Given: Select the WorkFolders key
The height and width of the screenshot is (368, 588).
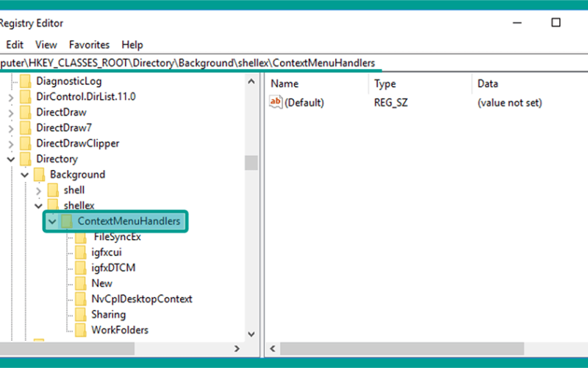Looking at the screenshot, I should pos(120,330).
